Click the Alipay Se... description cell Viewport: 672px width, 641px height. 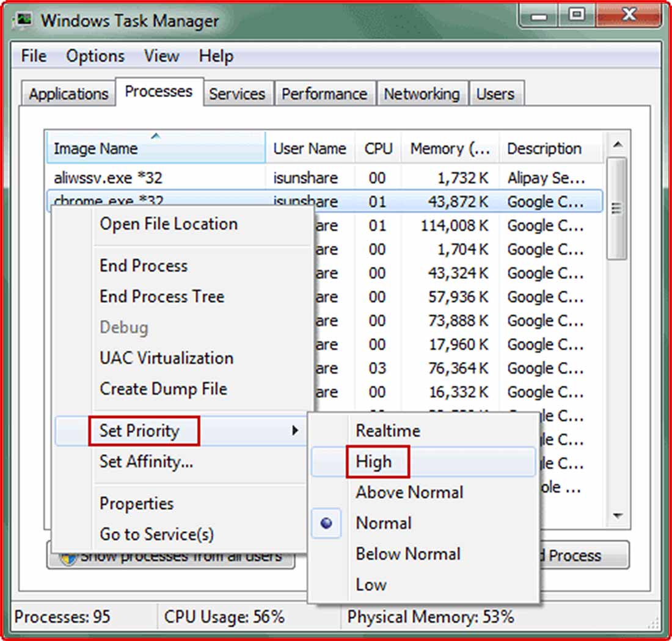tap(546, 178)
